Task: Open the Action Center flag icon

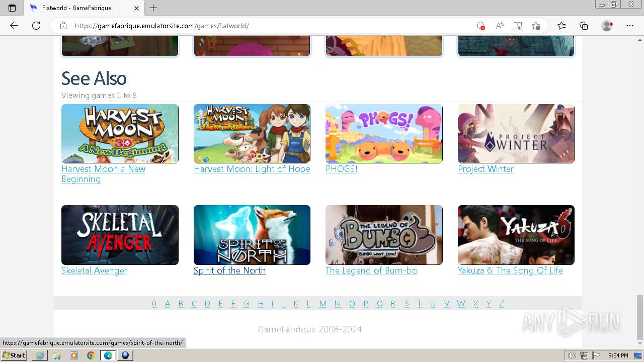Action: click(x=596, y=355)
